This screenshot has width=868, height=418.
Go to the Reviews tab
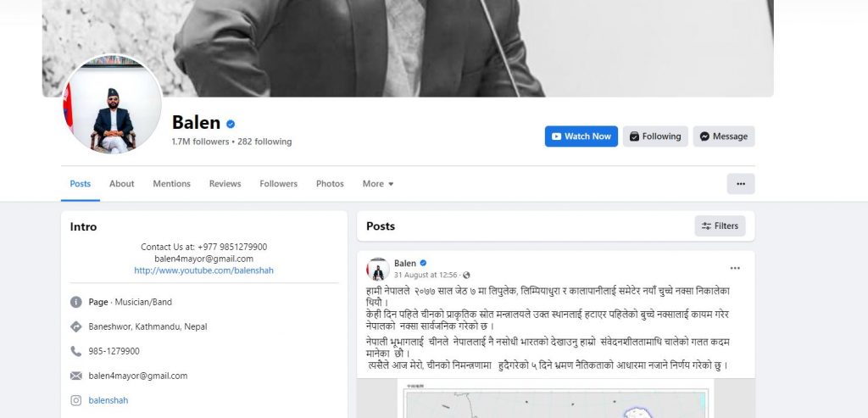point(225,184)
